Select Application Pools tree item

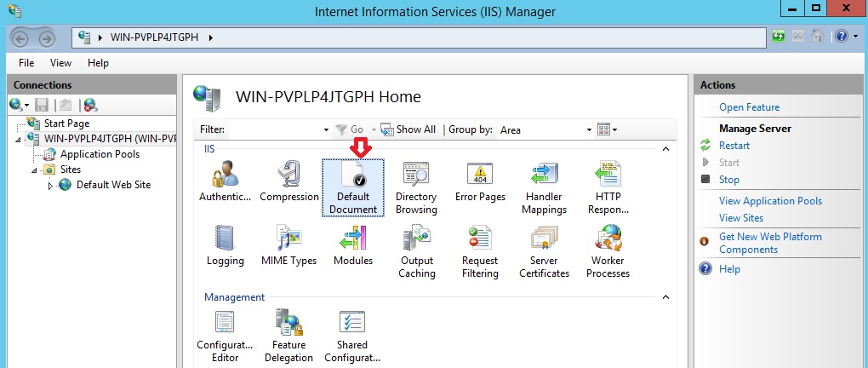[100, 154]
